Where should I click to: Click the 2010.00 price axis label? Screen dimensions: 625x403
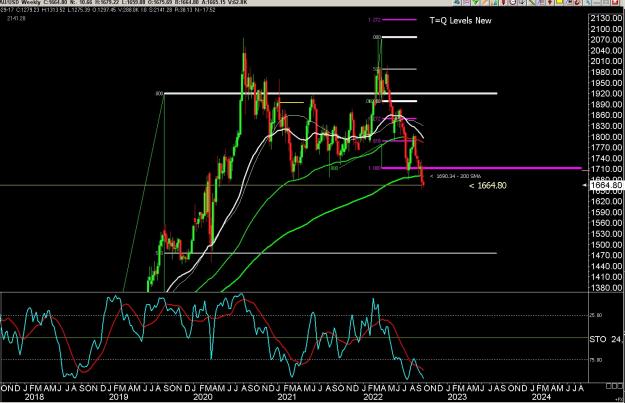(606, 61)
